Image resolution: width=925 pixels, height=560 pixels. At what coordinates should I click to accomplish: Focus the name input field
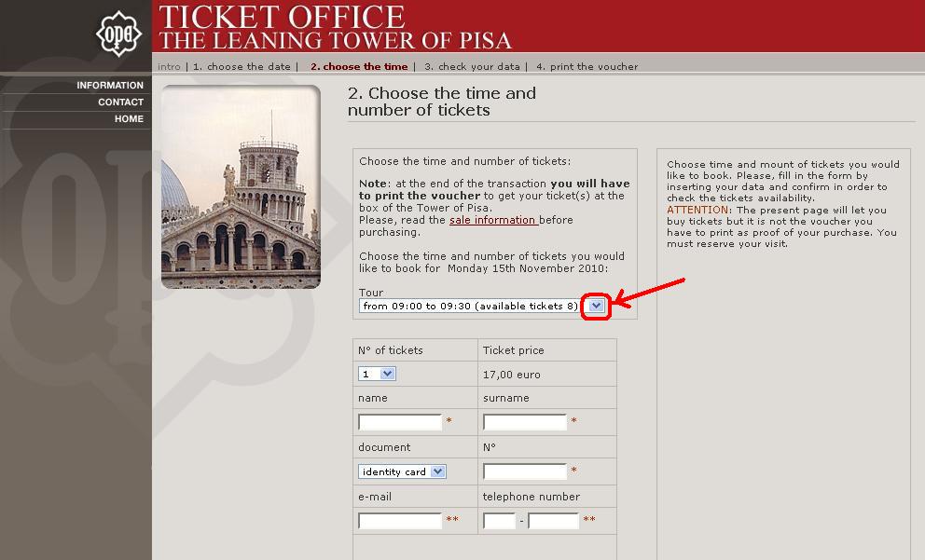[x=400, y=422]
